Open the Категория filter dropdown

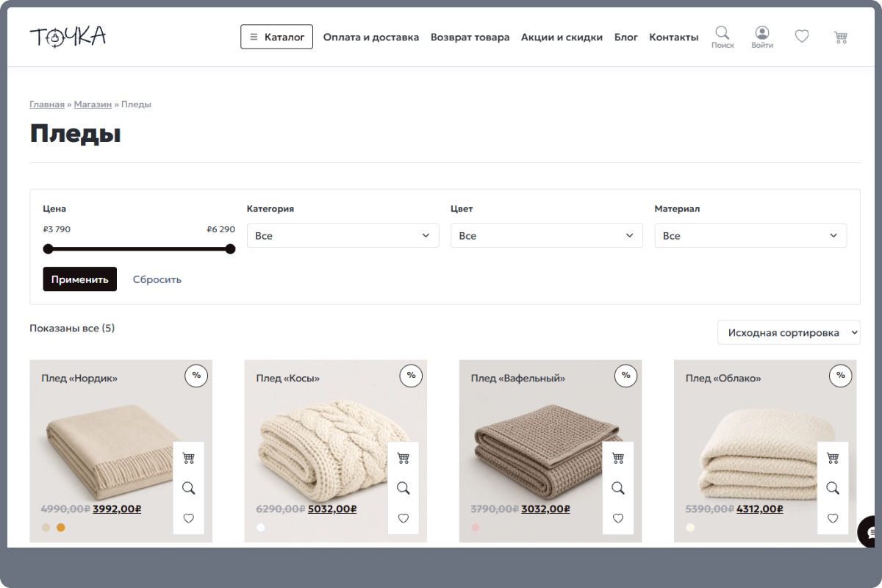point(343,235)
